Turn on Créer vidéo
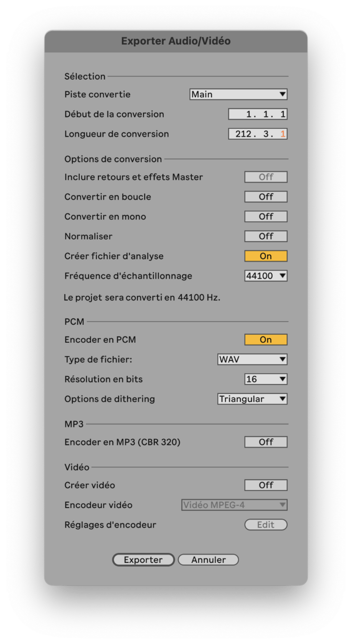 click(x=266, y=485)
